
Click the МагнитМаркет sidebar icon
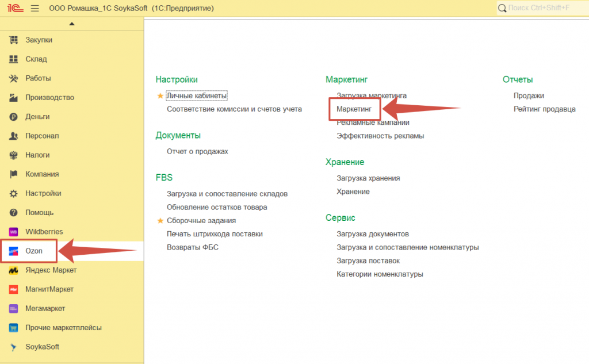coord(14,289)
